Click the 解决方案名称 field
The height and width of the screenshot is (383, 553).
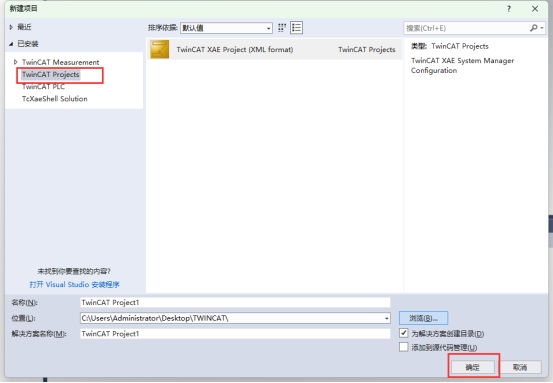click(235, 334)
